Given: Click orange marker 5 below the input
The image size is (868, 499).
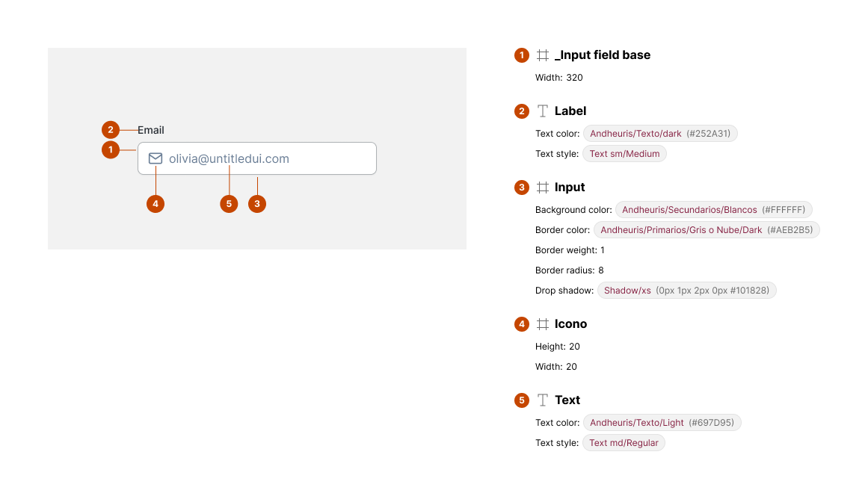Looking at the screenshot, I should (x=229, y=204).
